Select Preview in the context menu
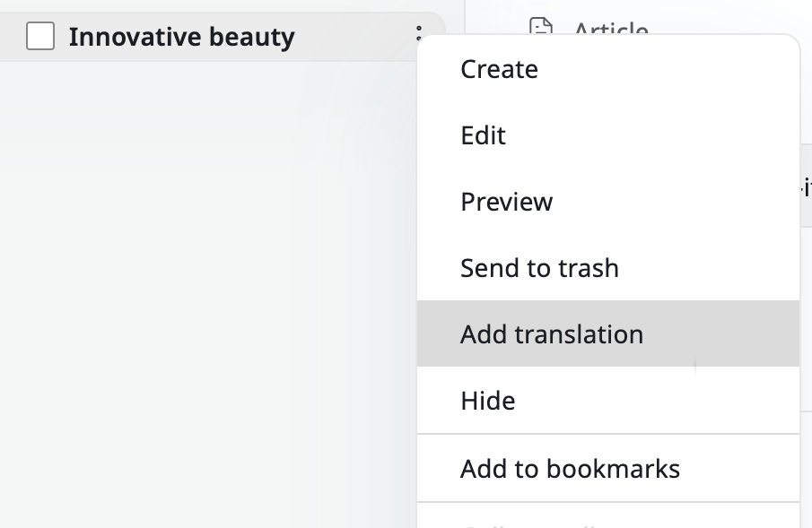Image resolution: width=812 pixels, height=528 pixels. (608, 202)
